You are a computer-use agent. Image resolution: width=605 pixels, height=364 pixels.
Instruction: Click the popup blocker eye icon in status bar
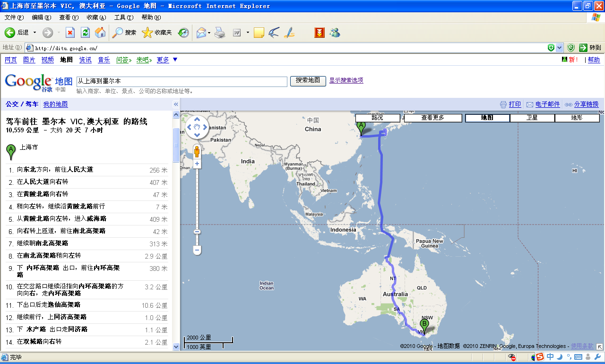(x=512, y=357)
